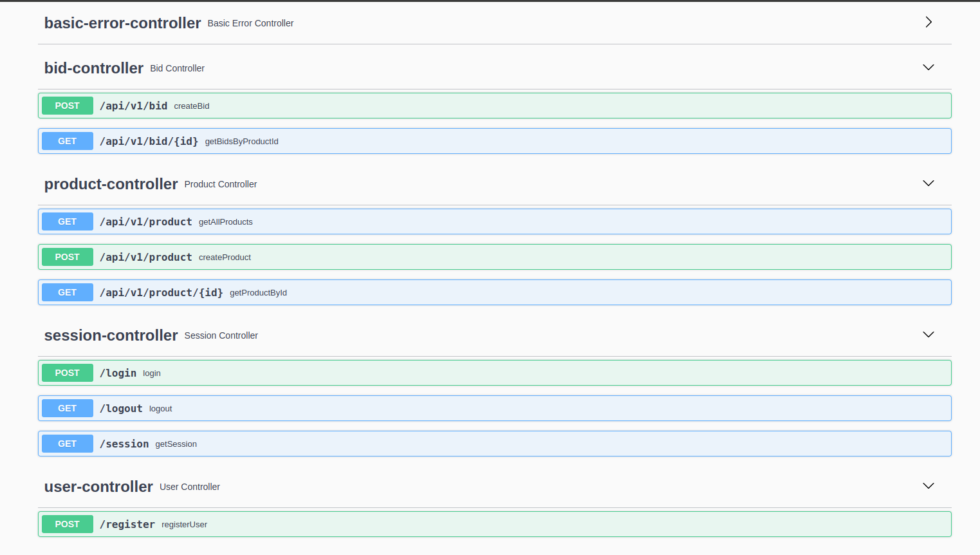Collapse the session-controller section chevron
Image resolution: width=980 pixels, height=555 pixels.
(928, 335)
